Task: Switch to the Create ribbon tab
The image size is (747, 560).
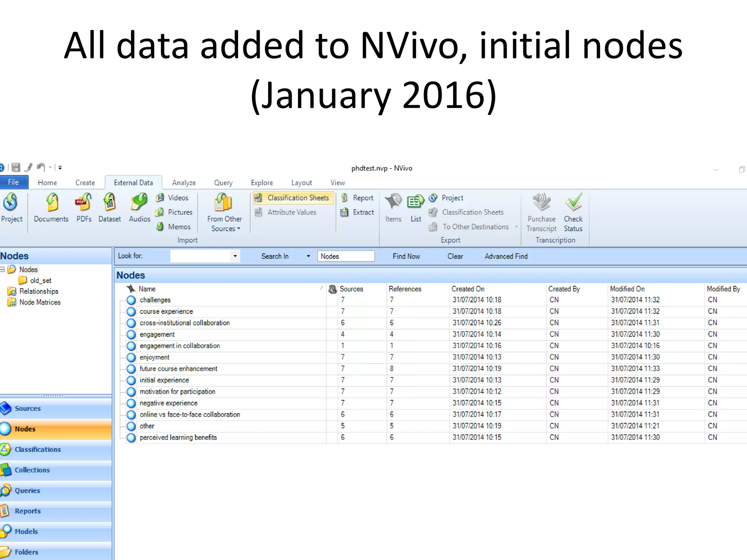Action: coord(85,183)
